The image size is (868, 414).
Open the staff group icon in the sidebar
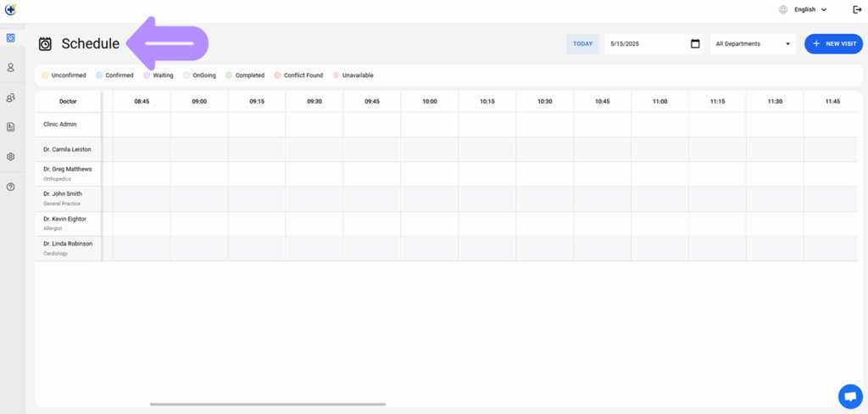pos(10,98)
